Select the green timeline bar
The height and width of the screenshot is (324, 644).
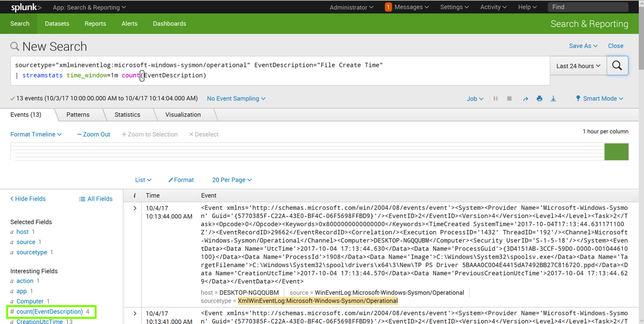coord(616,152)
